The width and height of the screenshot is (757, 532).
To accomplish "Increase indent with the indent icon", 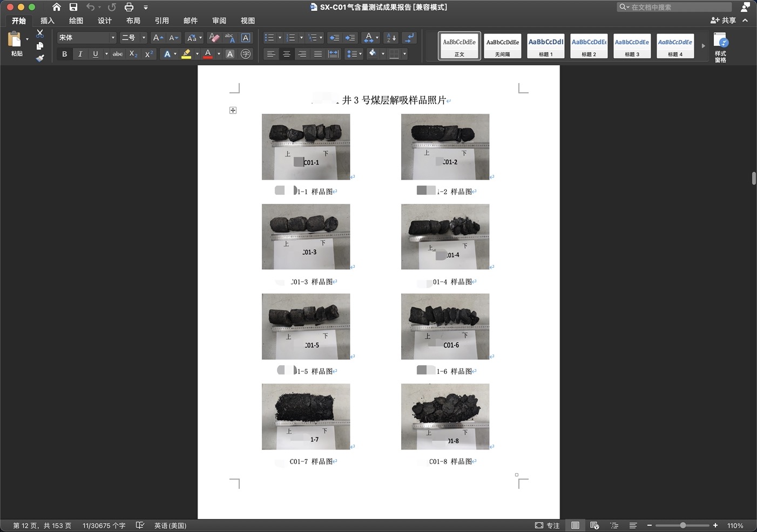I will pyautogui.click(x=350, y=38).
